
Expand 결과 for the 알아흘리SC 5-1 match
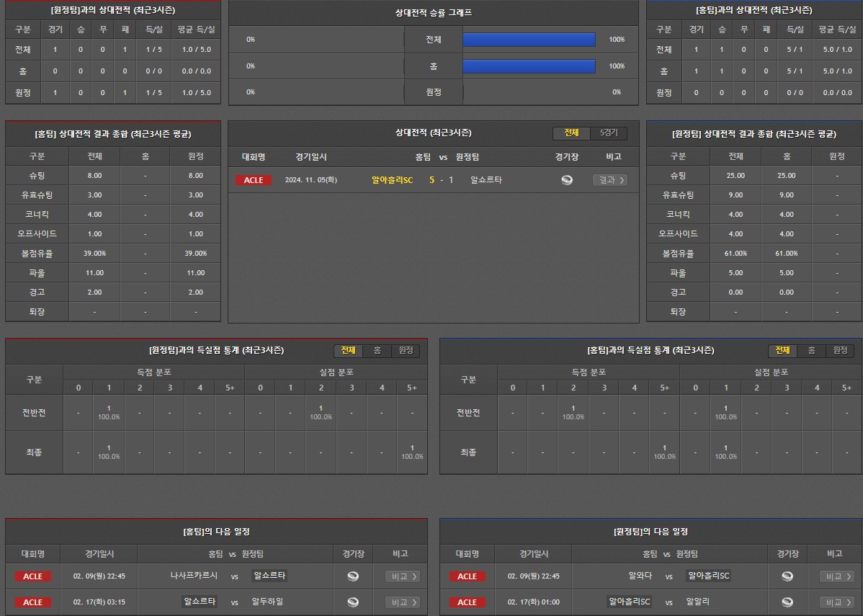point(610,180)
